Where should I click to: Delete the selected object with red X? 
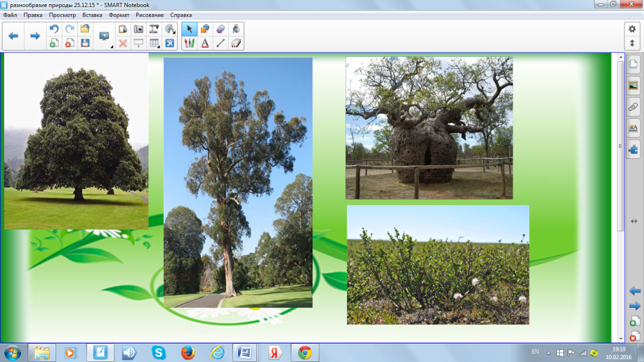[x=123, y=43]
